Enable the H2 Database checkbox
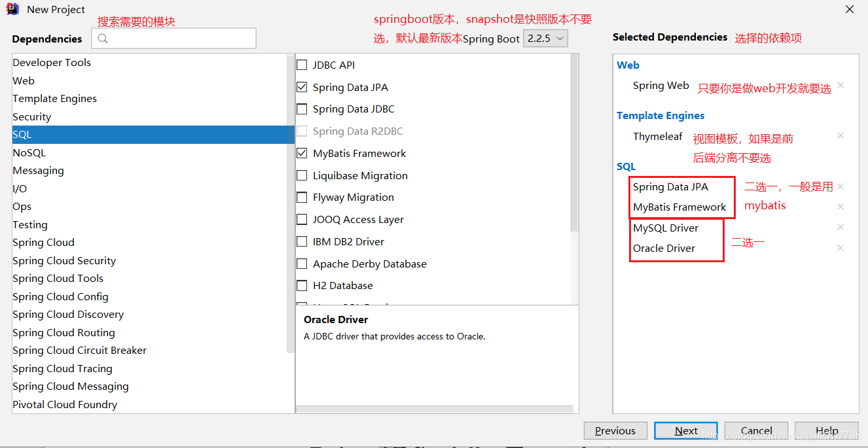Screen dimensions: 868x448 click(x=302, y=285)
